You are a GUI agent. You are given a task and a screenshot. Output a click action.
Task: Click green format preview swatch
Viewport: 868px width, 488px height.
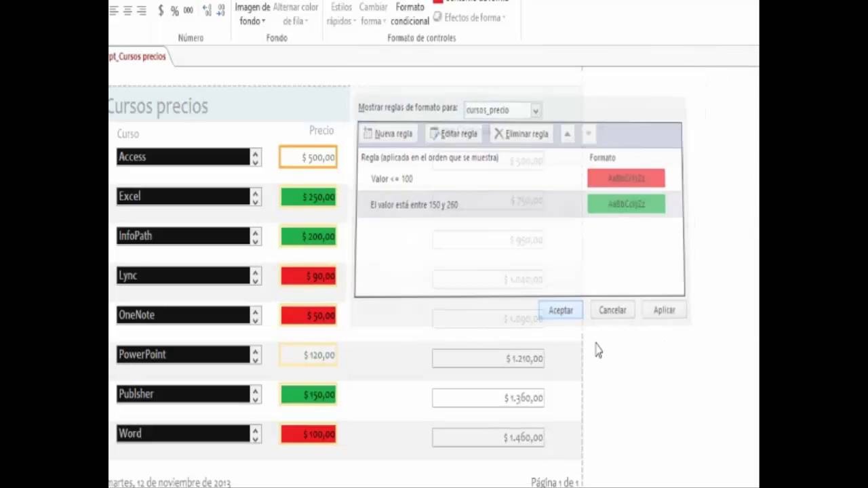pos(626,204)
